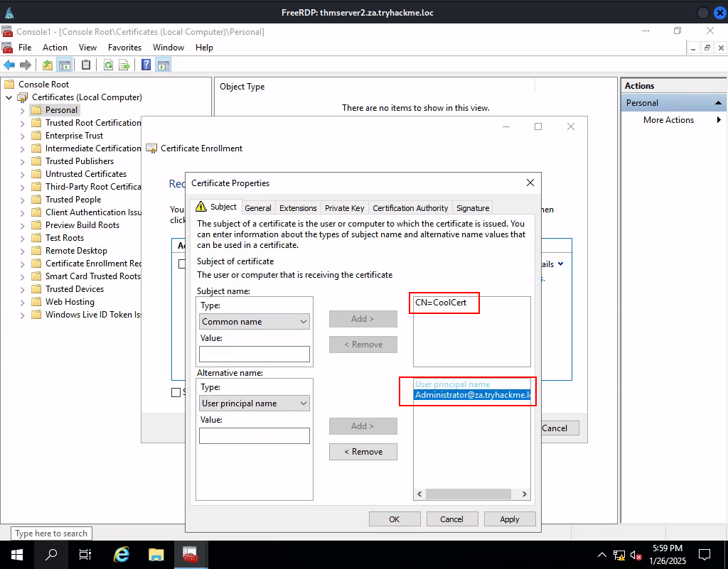728x569 pixels.
Task: Select the CN=CoolCert subject entry
Action: click(441, 303)
